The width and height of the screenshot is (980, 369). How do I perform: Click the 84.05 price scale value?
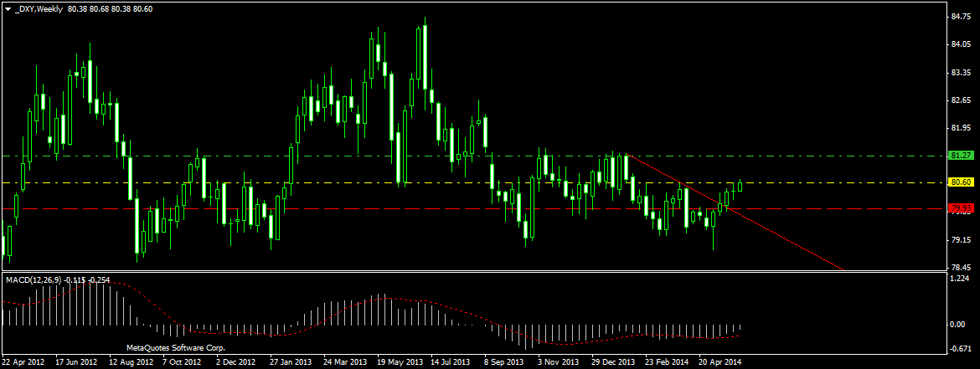960,44
